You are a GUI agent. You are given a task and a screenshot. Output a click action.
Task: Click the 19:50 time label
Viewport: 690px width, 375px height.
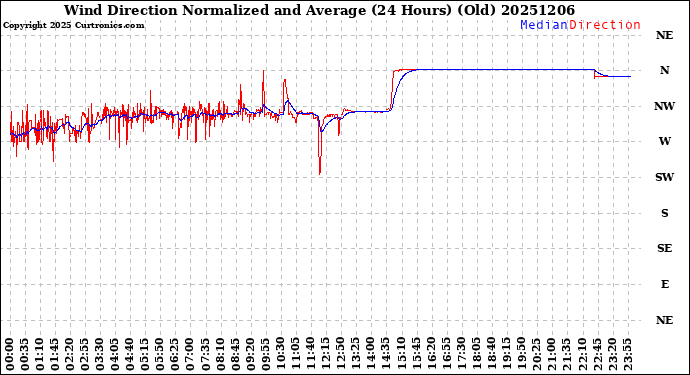[521, 354]
